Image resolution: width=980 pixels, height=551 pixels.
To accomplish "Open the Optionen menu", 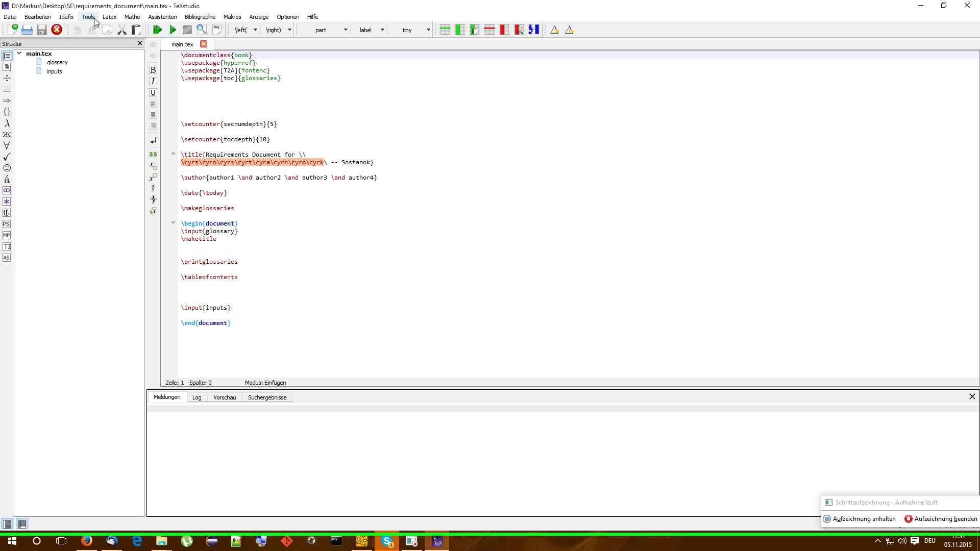I will [288, 17].
